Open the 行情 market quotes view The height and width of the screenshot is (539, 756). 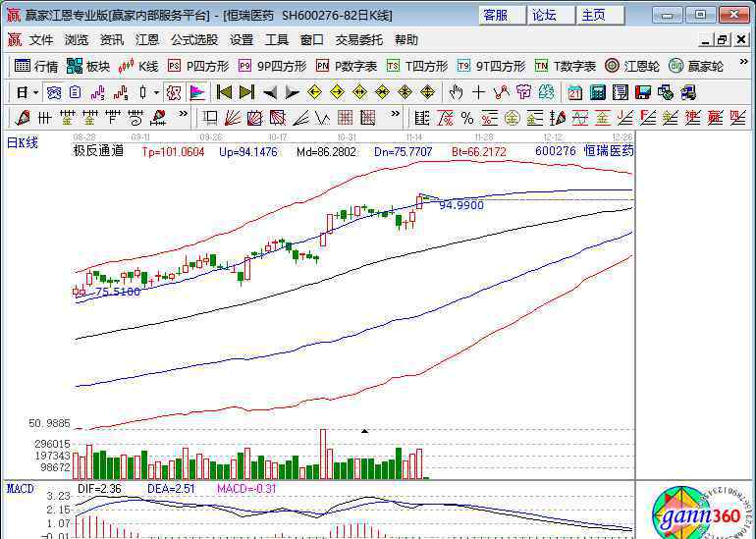pyautogui.click(x=36, y=66)
